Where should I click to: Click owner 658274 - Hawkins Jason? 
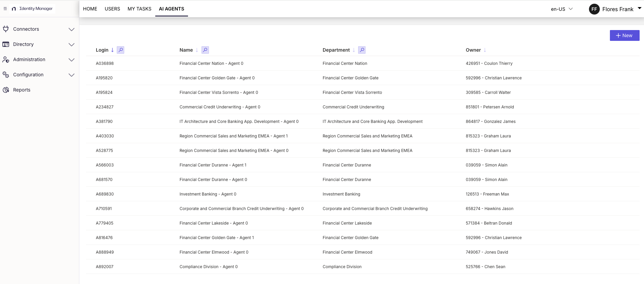(x=489, y=209)
